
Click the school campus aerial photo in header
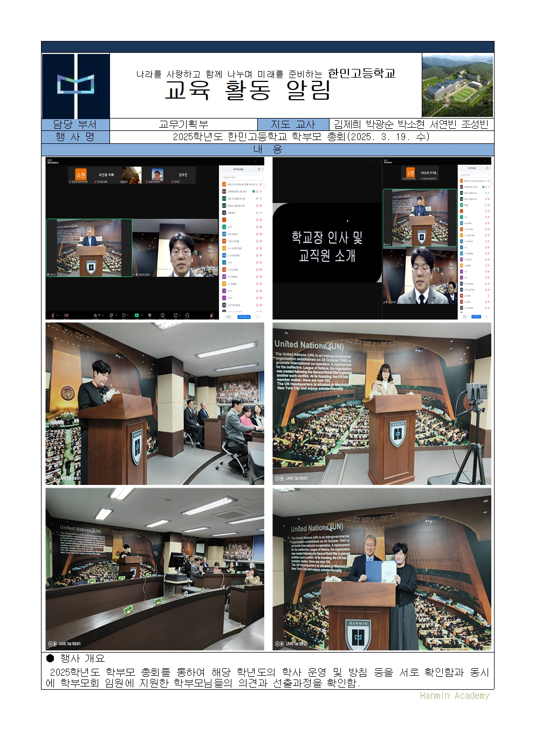tap(457, 86)
